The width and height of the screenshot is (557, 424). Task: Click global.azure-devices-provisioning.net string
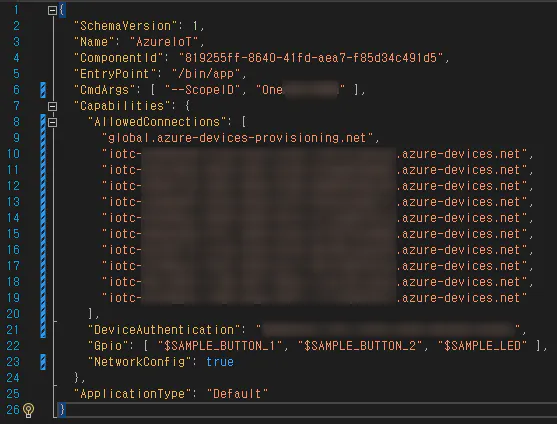238,138
